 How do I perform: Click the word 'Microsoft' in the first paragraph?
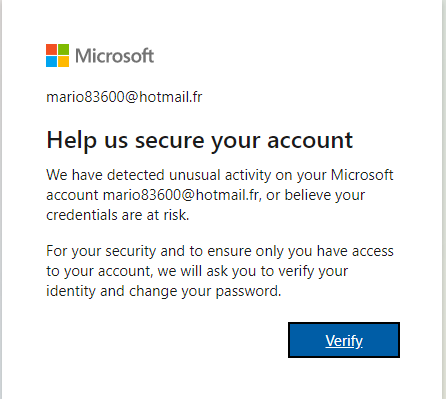pos(362,175)
